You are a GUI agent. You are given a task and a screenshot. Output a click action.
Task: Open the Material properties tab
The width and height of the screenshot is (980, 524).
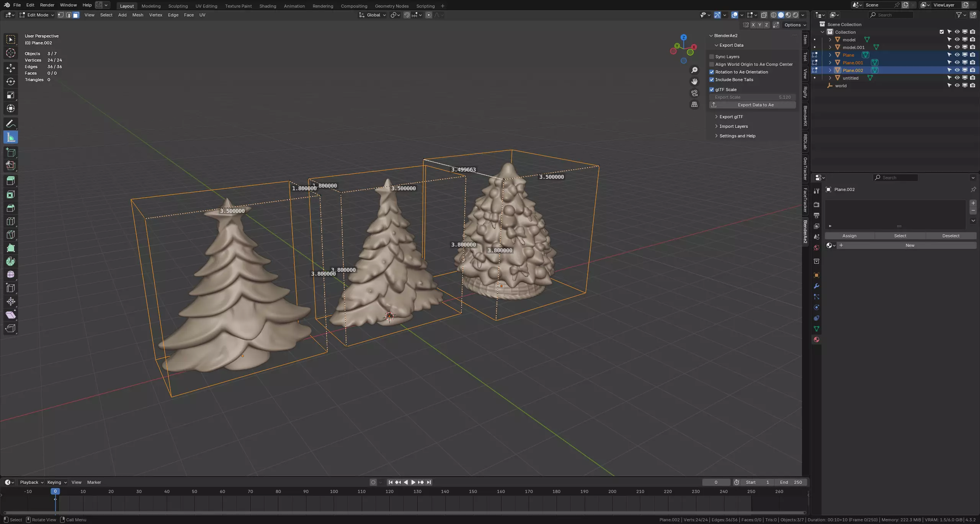pyautogui.click(x=817, y=340)
